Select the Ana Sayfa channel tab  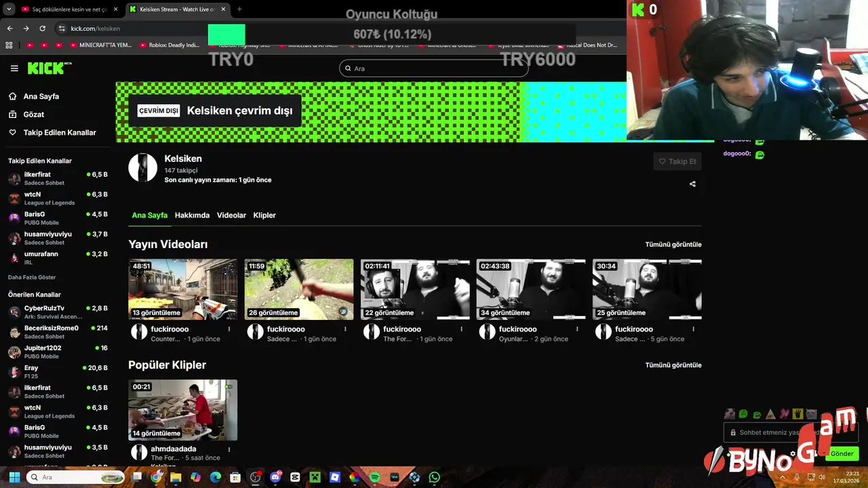149,216
